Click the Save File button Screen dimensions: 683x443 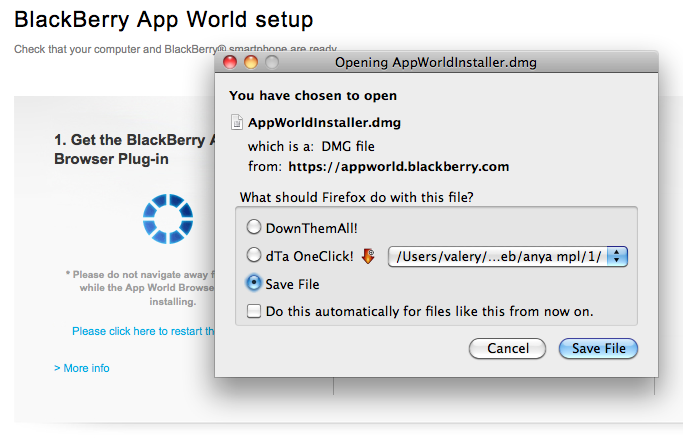coord(598,349)
